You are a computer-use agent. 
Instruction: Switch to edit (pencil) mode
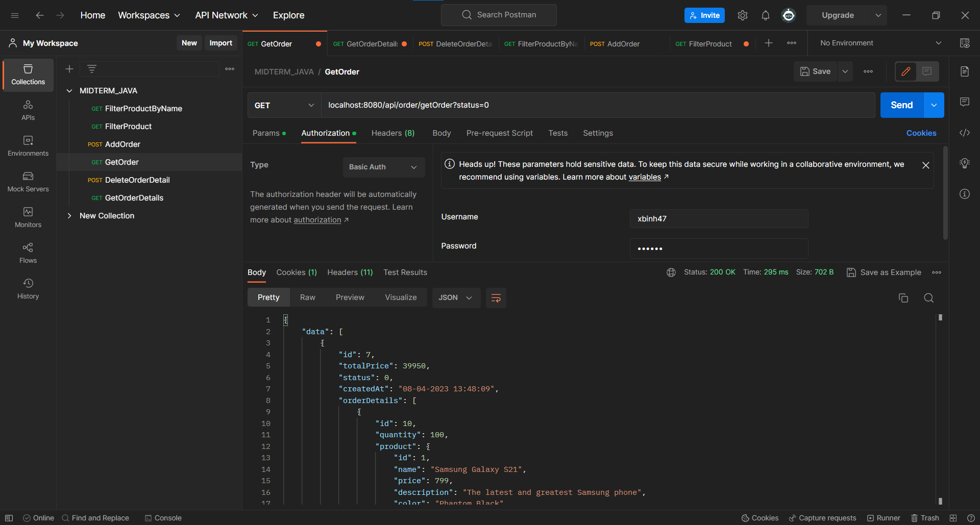pos(906,71)
